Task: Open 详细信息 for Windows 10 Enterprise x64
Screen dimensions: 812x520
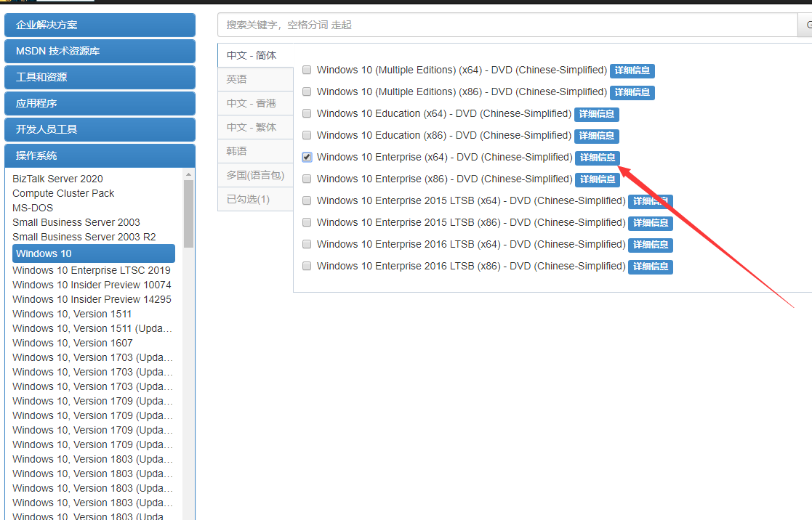Action: coord(598,158)
